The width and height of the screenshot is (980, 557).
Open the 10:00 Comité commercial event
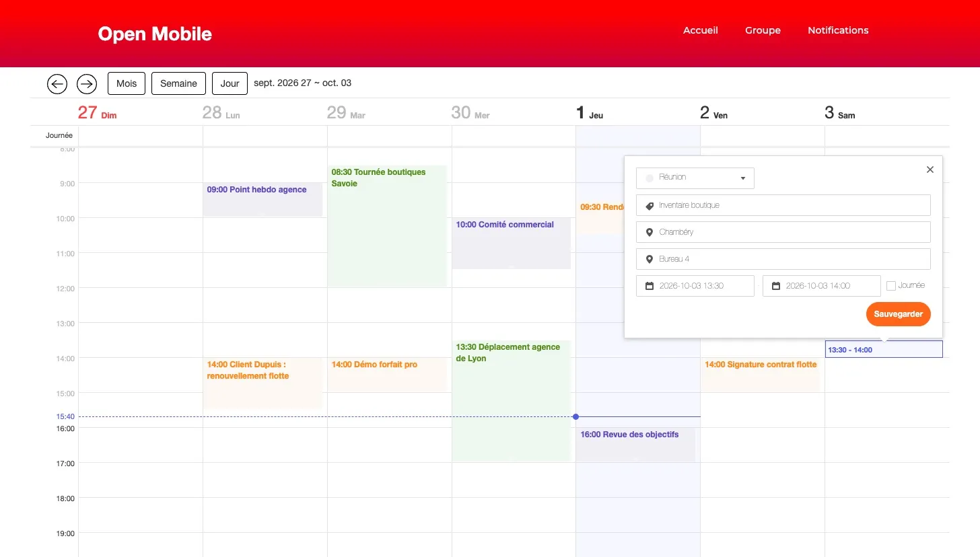click(512, 243)
